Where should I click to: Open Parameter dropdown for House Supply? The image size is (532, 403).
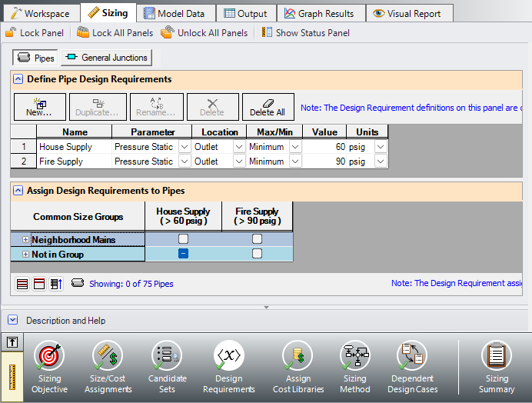click(184, 147)
